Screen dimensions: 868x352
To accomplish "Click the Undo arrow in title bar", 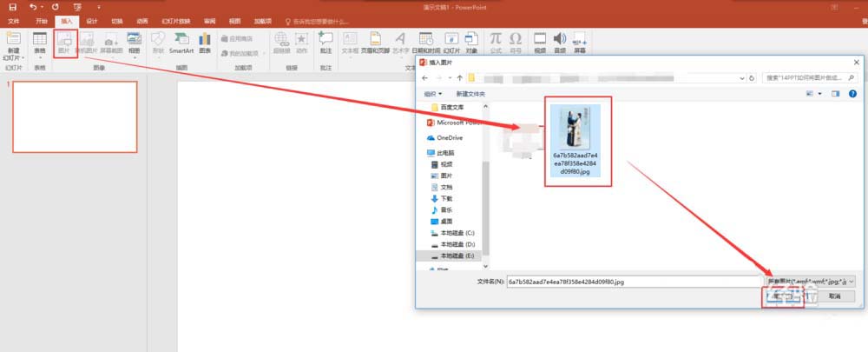I will pyautogui.click(x=33, y=7).
